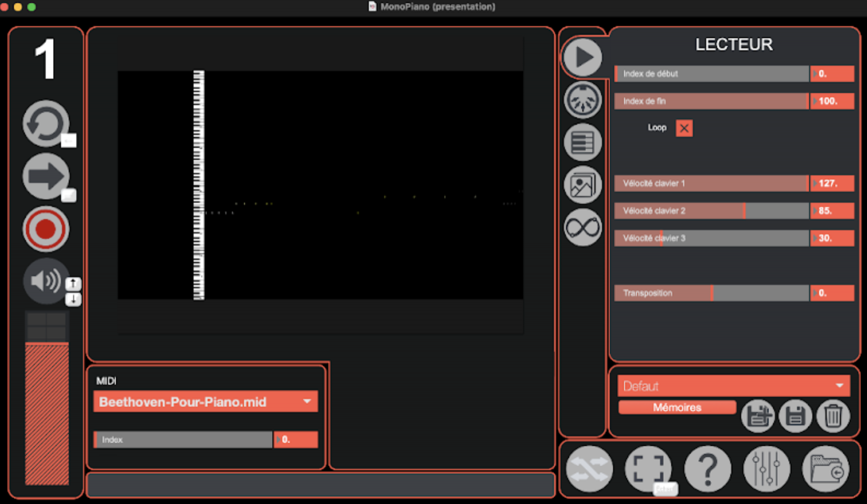
Task: Adjust the Vélocité clavier 2 slider
Action: [x=711, y=211]
